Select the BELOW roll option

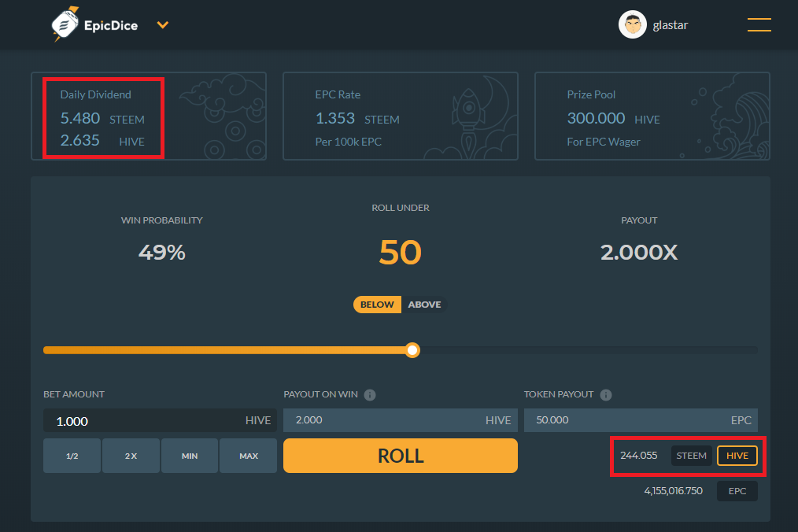[377, 305]
